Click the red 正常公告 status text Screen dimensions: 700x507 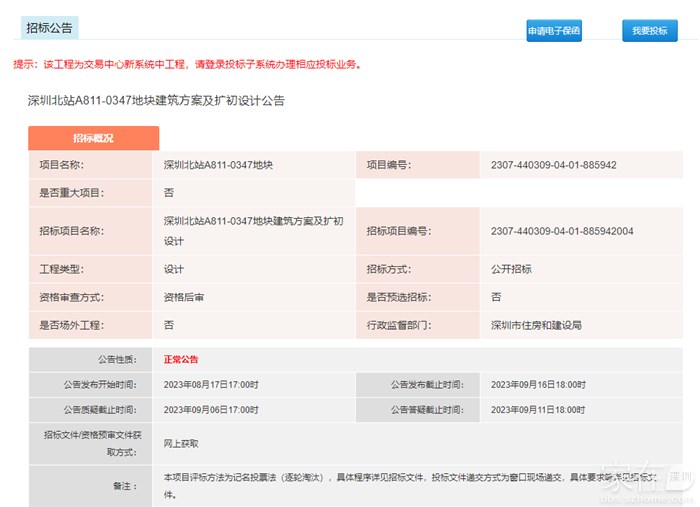188,358
